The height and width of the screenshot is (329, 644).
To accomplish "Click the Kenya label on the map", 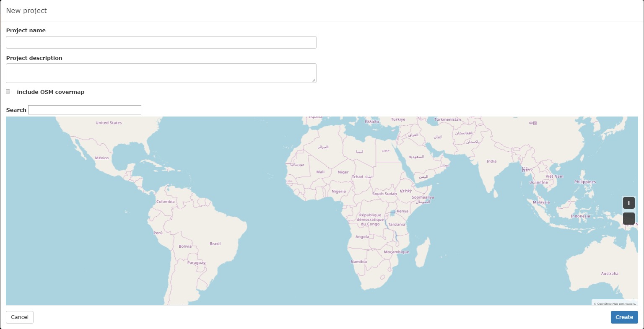I will click(402, 211).
